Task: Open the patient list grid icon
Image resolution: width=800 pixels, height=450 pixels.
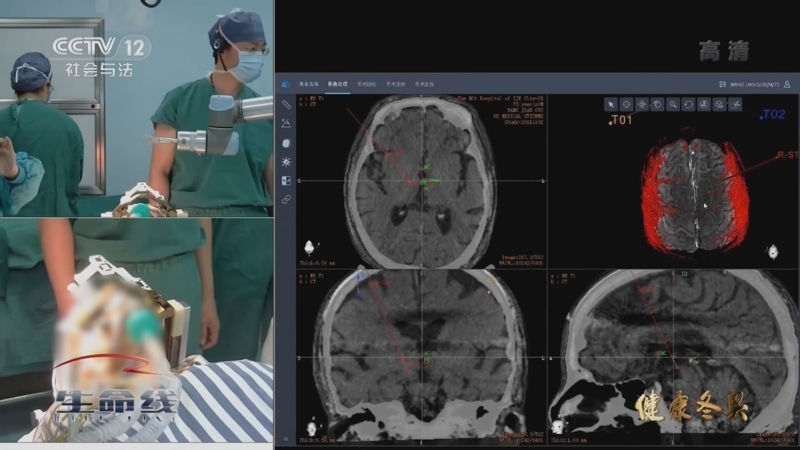Action: click(722, 84)
